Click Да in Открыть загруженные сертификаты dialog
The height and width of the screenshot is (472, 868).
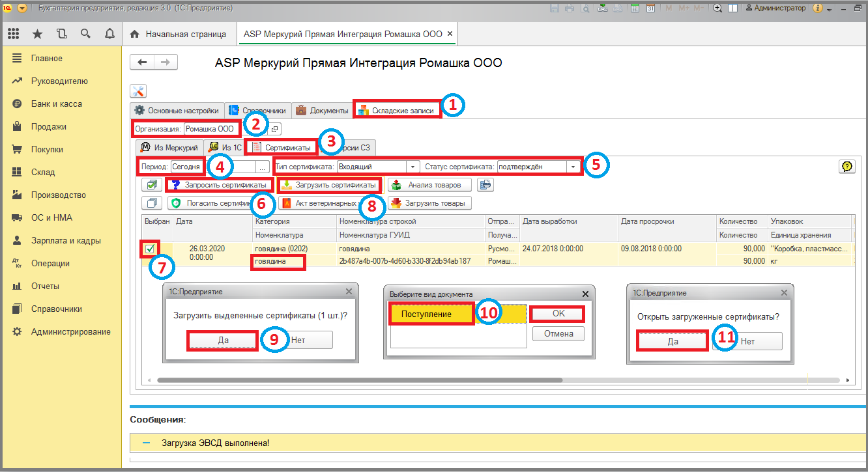673,340
